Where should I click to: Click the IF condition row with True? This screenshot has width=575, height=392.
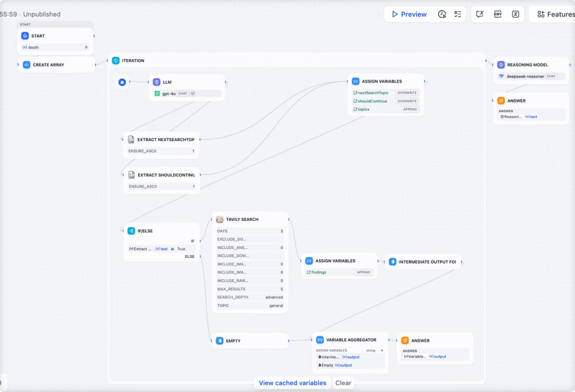pos(161,249)
